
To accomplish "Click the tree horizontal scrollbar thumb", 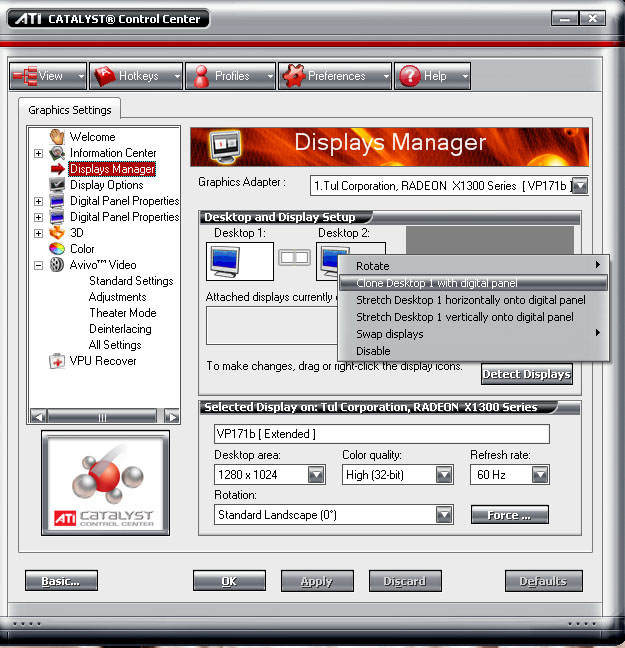I will 102,417.
